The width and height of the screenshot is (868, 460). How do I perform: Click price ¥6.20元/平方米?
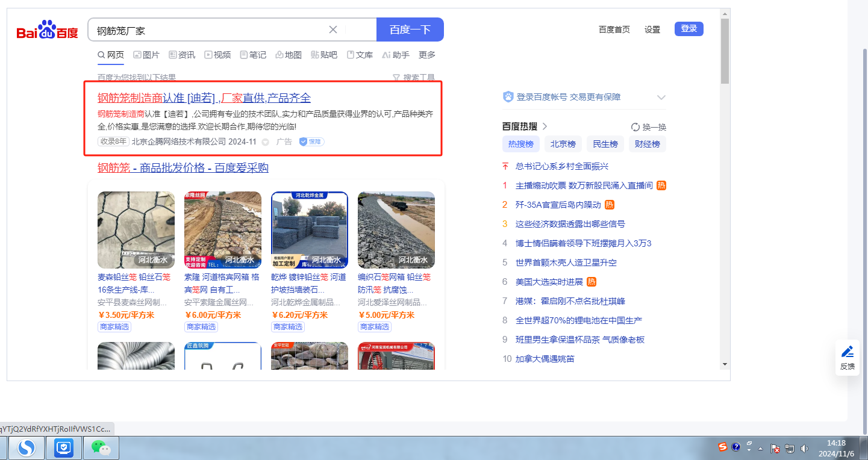coord(299,315)
